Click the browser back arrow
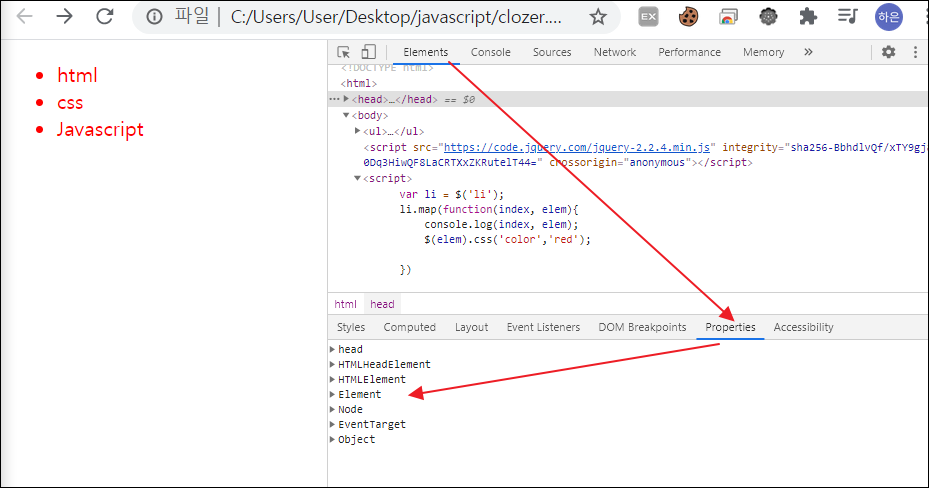 25,16
